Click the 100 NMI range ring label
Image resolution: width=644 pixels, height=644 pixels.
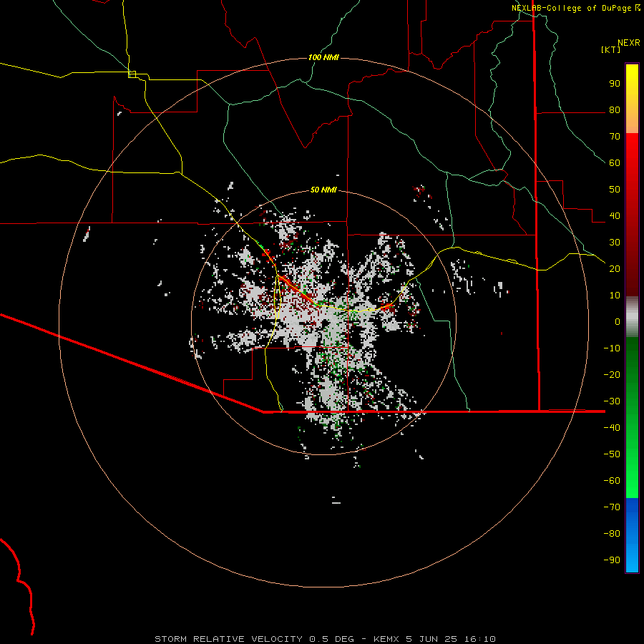tap(323, 57)
